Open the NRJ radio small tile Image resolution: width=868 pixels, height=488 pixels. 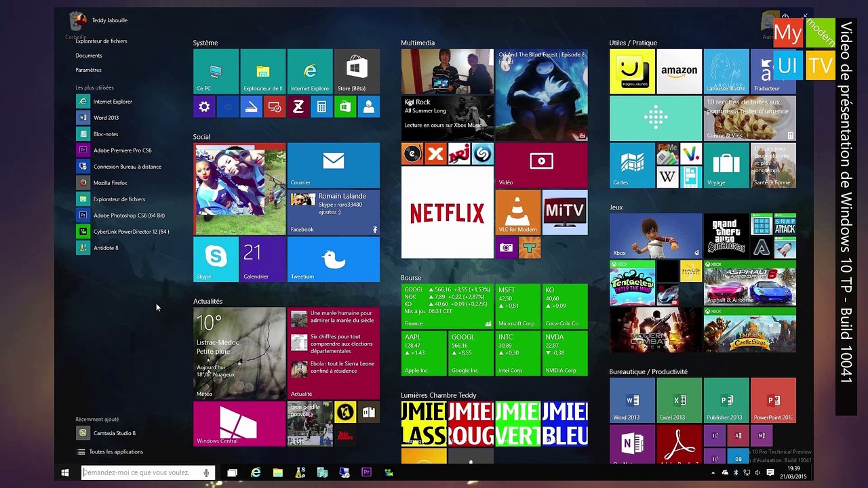tap(459, 153)
